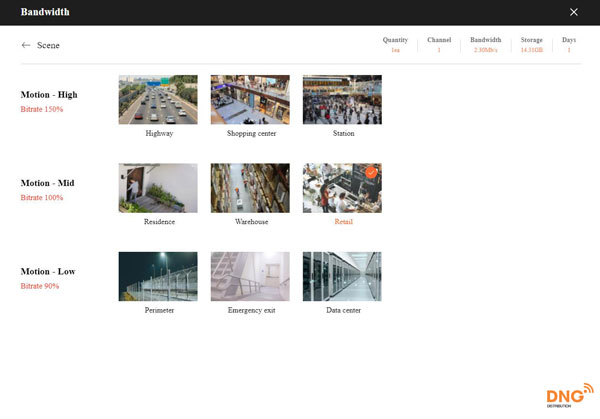Choose the Warehouse scene thumbnail
This screenshot has width=600, height=419.
click(250, 188)
